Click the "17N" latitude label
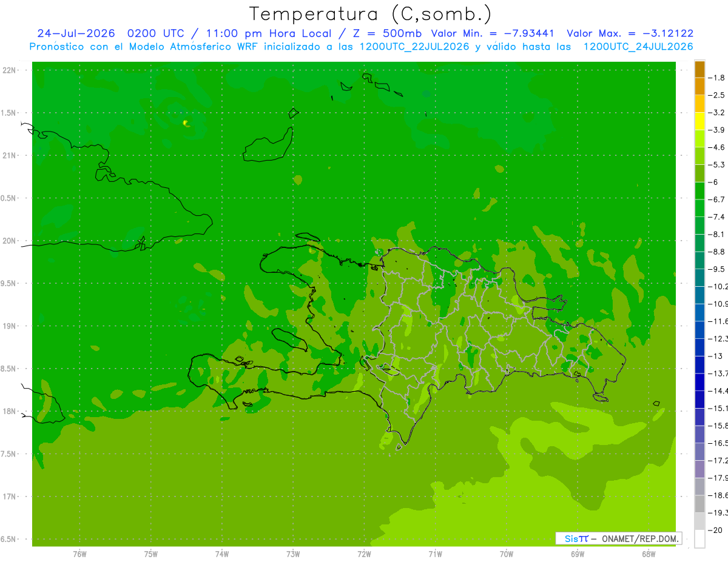 (x=9, y=497)
